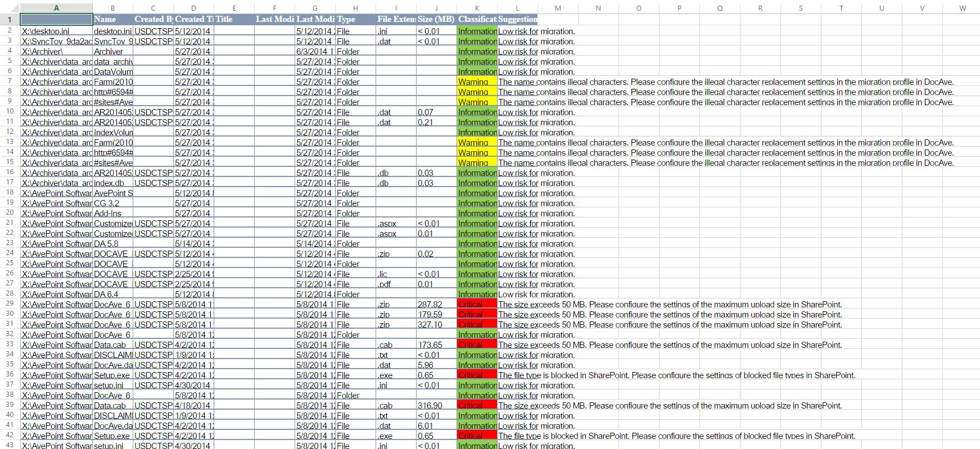Click the ".pdf" file extension cell
The image size is (980, 449).
click(x=396, y=284)
